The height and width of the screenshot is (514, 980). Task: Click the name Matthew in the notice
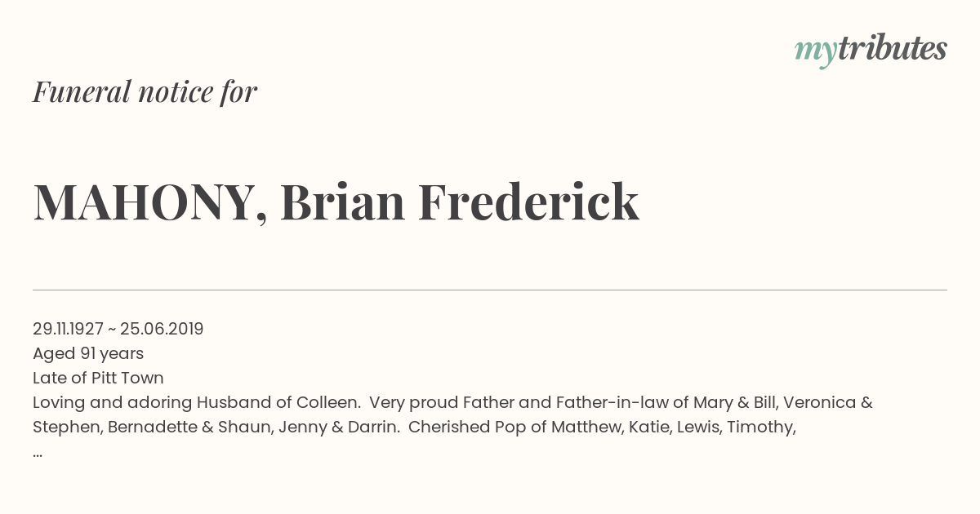[x=589, y=427]
